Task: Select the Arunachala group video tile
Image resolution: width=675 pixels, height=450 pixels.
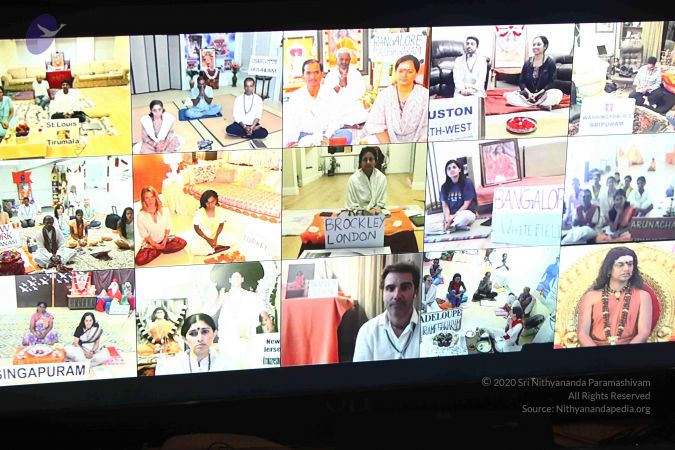Action: pos(618,190)
